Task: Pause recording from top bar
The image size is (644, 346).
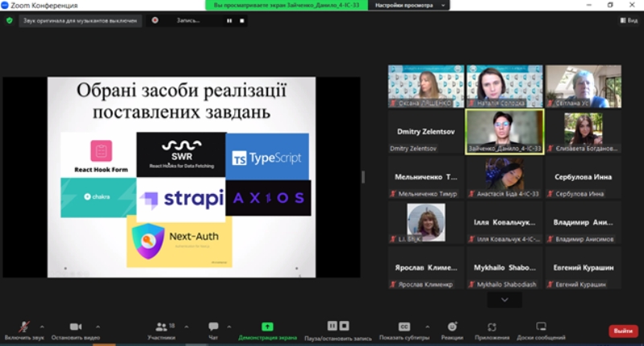Action: (229, 21)
